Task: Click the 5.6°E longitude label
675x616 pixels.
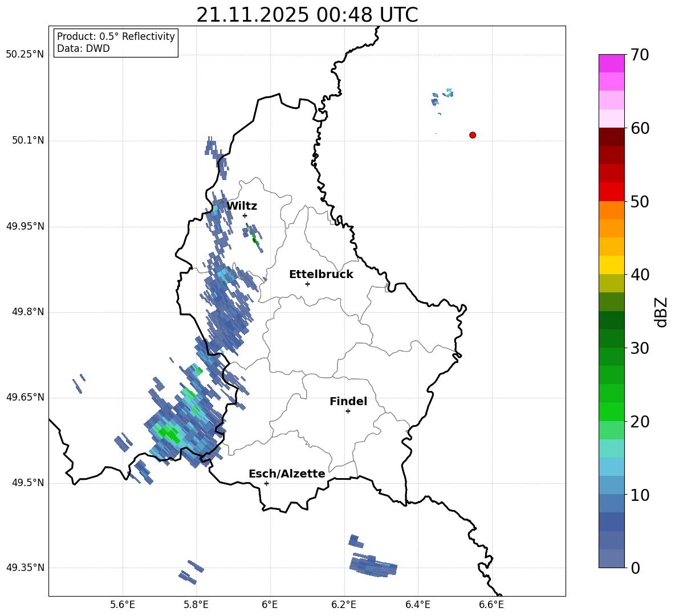Action: pos(123,605)
